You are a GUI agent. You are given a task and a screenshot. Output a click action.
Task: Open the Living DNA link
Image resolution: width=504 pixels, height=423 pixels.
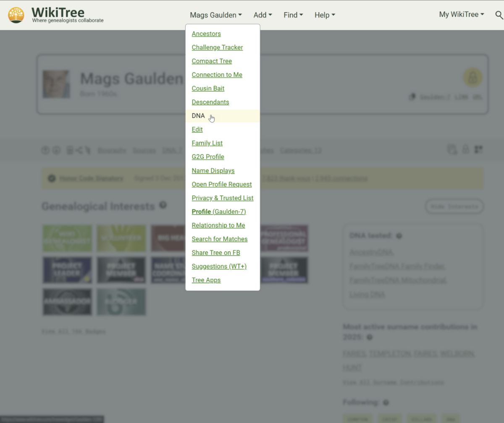[x=367, y=294]
